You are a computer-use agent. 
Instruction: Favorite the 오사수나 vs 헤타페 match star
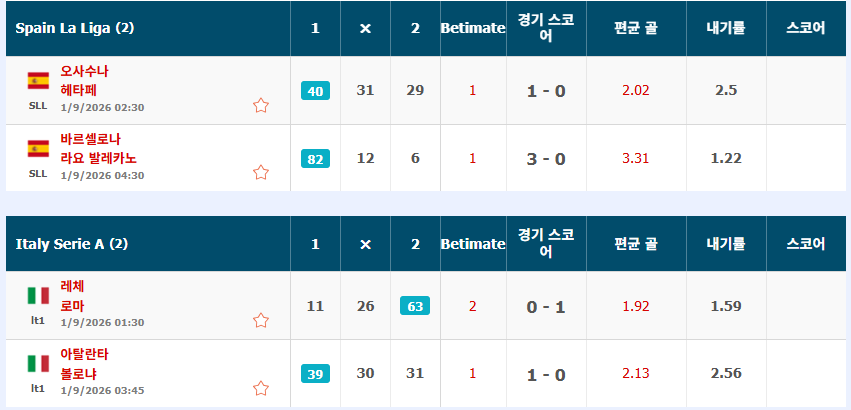(261, 105)
